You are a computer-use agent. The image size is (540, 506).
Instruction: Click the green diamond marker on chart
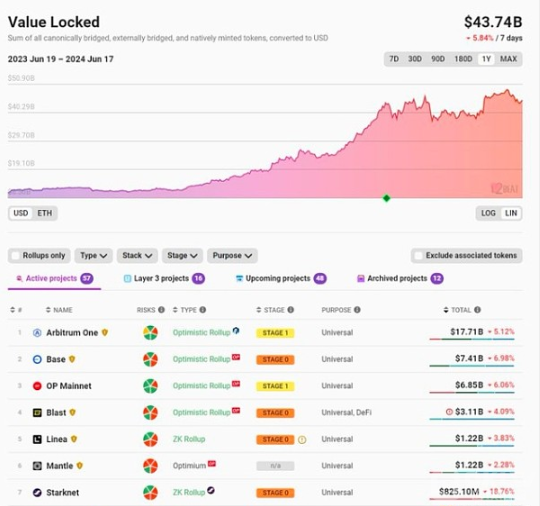click(386, 198)
